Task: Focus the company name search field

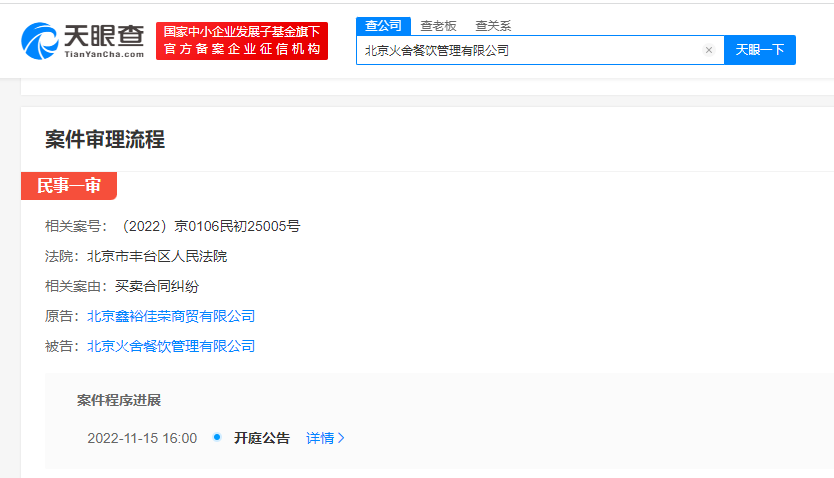Action: (x=530, y=50)
